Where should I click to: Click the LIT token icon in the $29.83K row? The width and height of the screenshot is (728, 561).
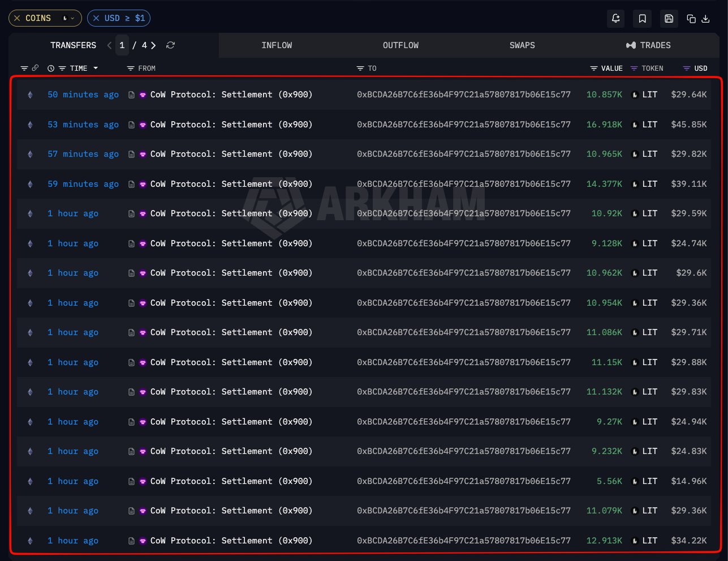click(635, 392)
